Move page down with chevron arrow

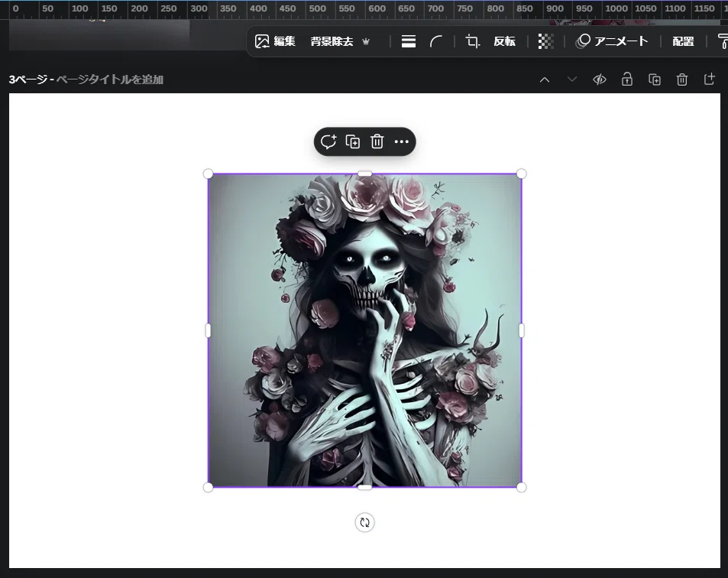click(572, 80)
